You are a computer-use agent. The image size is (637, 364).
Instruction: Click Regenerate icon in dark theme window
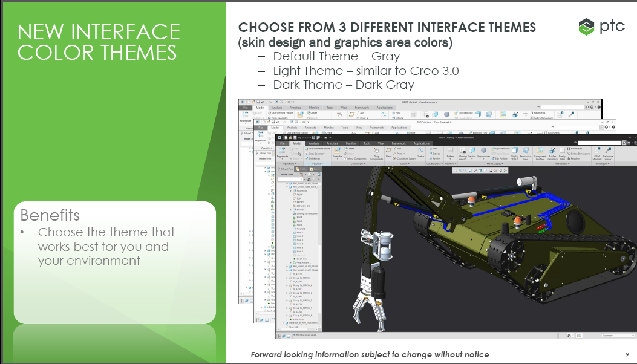point(282,151)
